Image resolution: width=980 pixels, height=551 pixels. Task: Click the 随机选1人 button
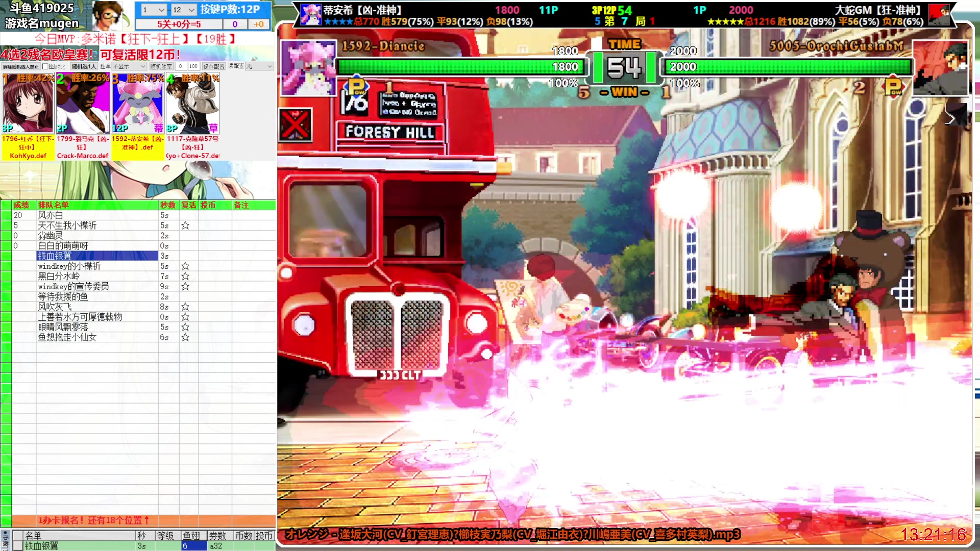(84, 66)
